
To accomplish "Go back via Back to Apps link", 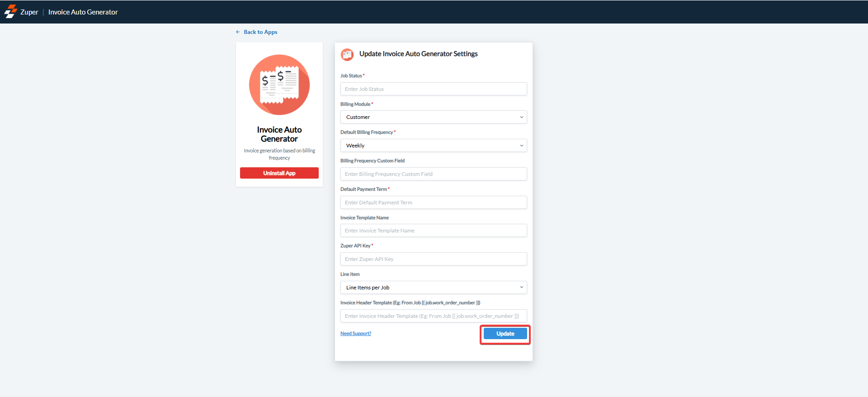I will pyautogui.click(x=260, y=32).
